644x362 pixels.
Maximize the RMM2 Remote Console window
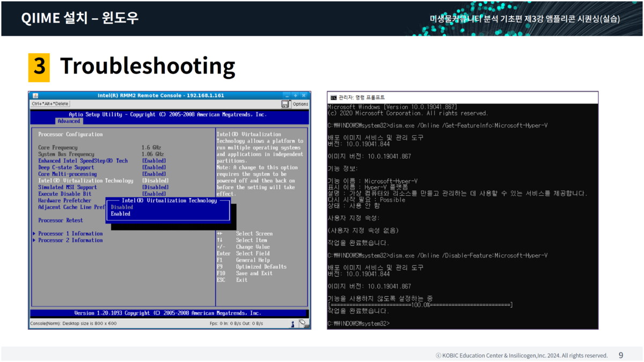pyautogui.click(x=295, y=95)
